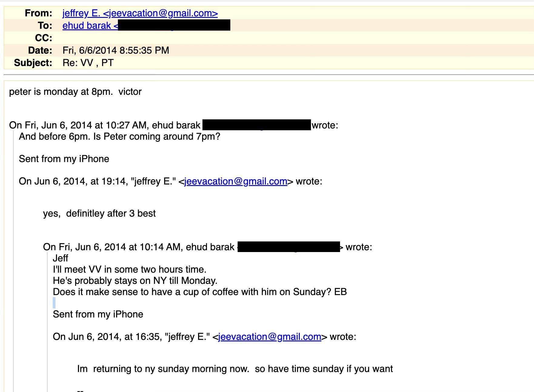
Task: Click the subject text Re: VV , PT
Action: click(x=88, y=63)
